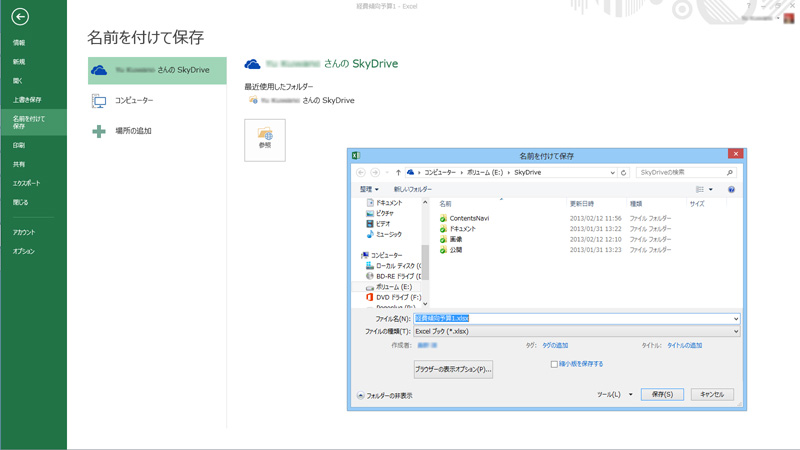Click the 保存(S) button
The height and width of the screenshot is (450, 800).
tap(661, 395)
